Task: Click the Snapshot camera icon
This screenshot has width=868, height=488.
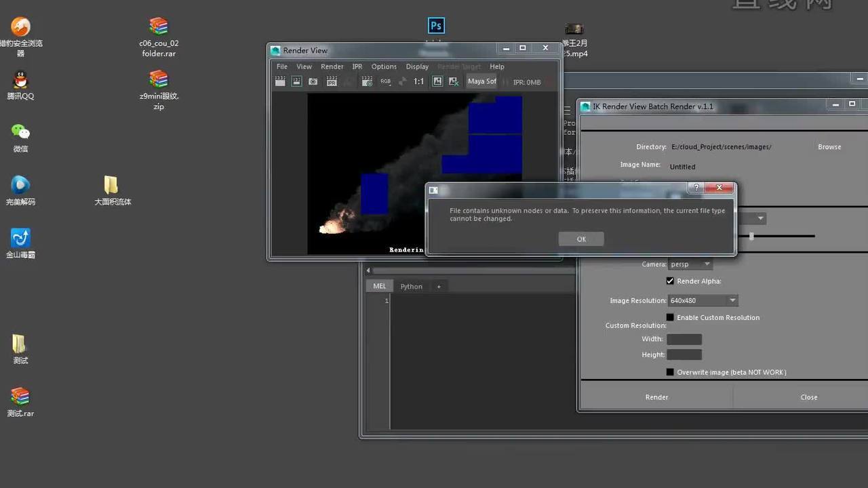Action: pos(313,81)
